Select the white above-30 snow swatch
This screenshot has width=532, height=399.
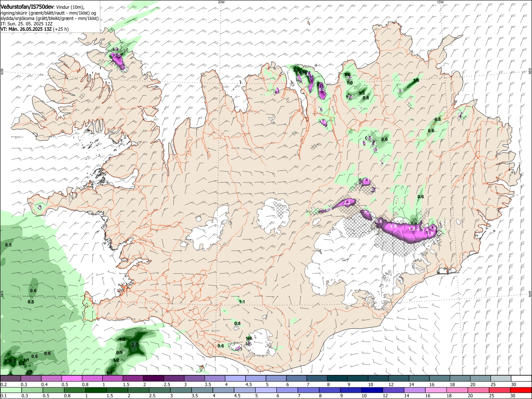click(521, 379)
